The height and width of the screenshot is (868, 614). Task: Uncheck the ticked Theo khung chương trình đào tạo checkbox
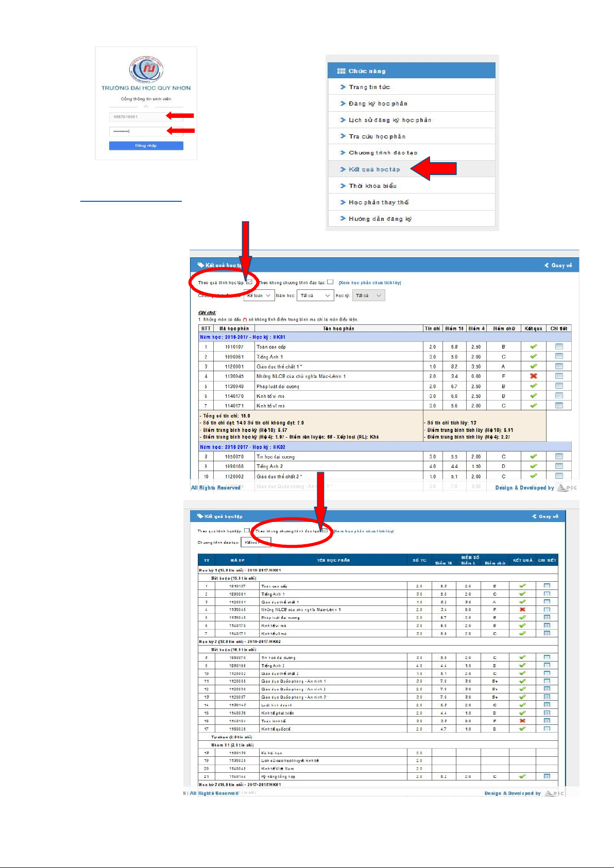(325, 530)
